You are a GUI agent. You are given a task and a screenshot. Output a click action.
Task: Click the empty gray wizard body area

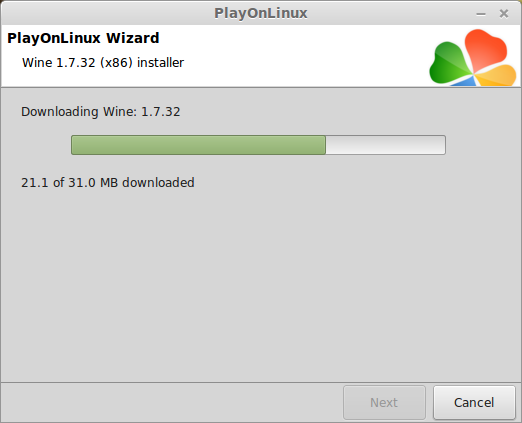pyautogui.click(x=261, y=283)
